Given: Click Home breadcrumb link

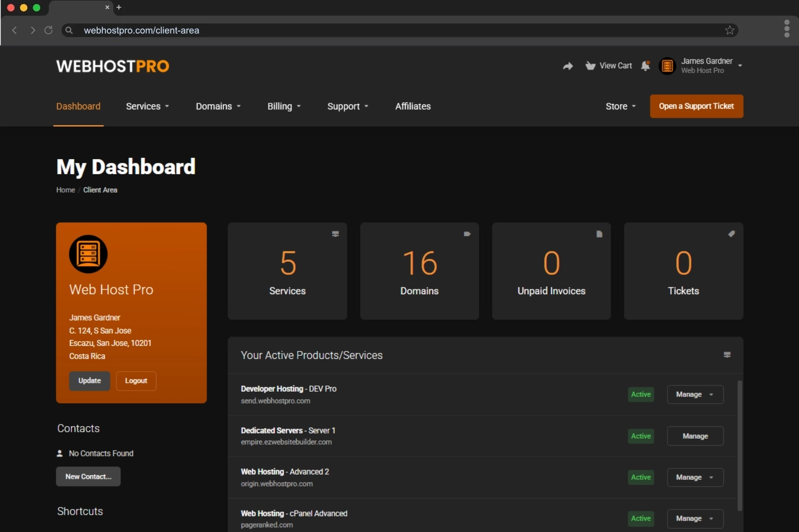Looking at the screenshot, I should [66, 190].
